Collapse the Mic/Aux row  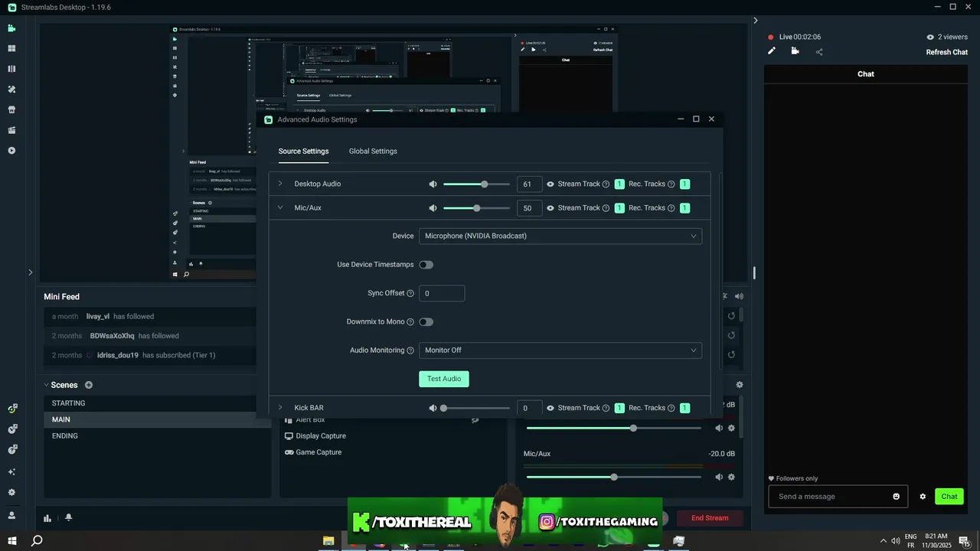coord(280,207)
